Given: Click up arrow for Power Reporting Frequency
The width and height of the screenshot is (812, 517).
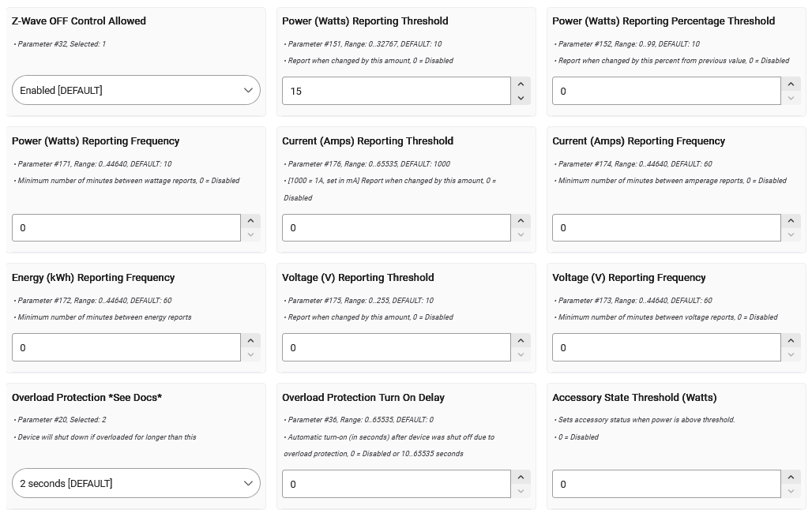Looking at the screenshot, I should pos(250,221).
